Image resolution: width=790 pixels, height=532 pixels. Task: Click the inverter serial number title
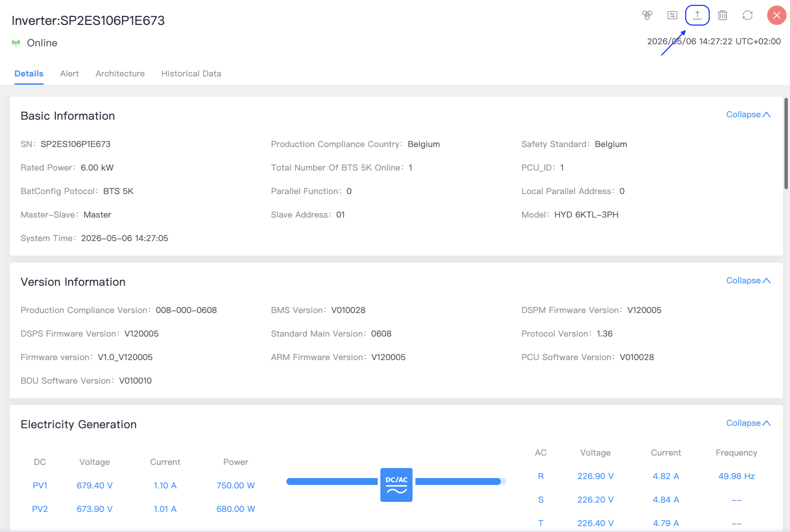click(x=88, y=20)
